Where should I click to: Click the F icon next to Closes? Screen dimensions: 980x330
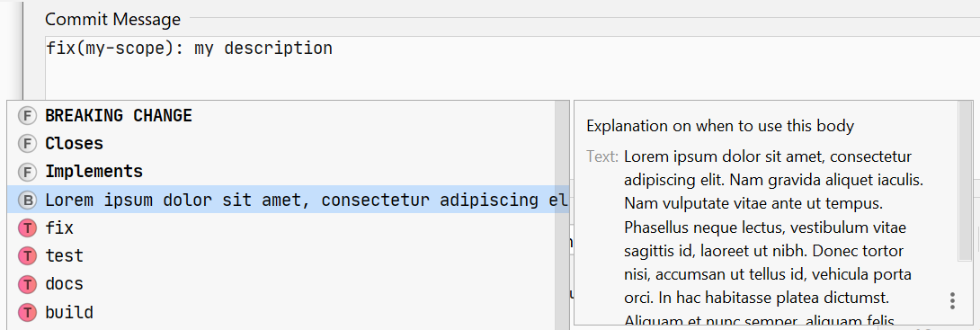click(27, 144)
